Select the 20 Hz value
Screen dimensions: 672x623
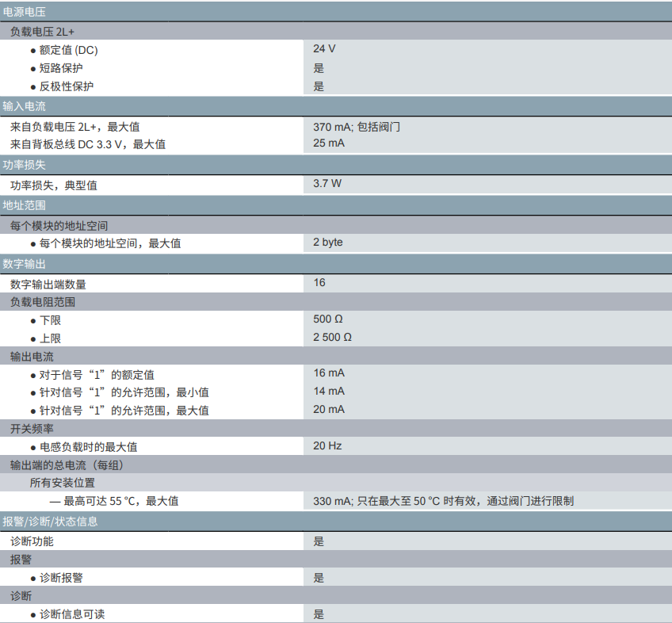pyautogui.click(x=327, y=446)
